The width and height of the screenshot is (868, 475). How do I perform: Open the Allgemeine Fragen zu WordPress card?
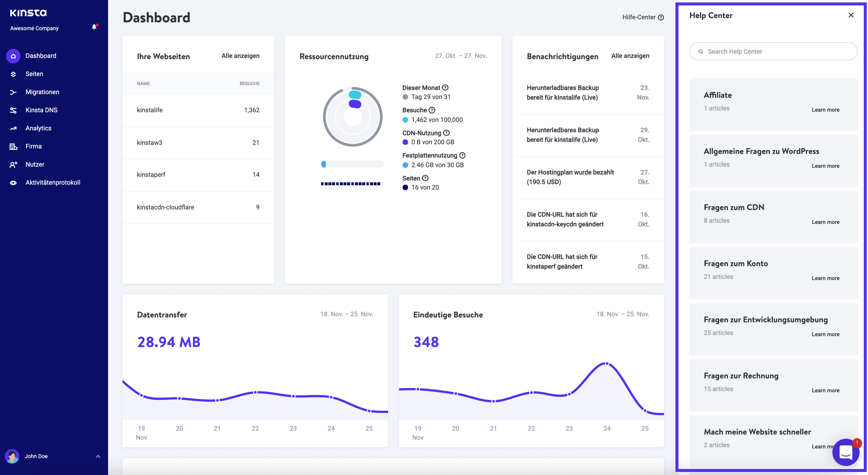click(773, 161)
